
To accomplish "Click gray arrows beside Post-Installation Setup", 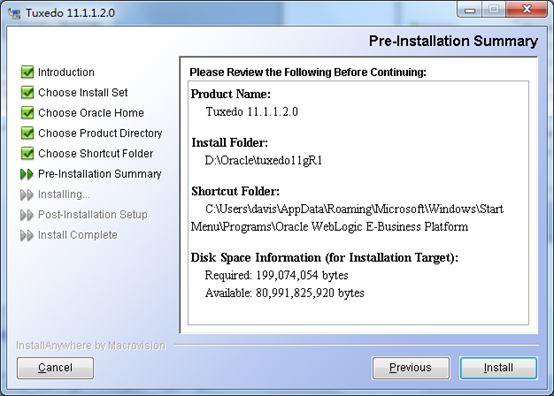I will click(27, 215).
